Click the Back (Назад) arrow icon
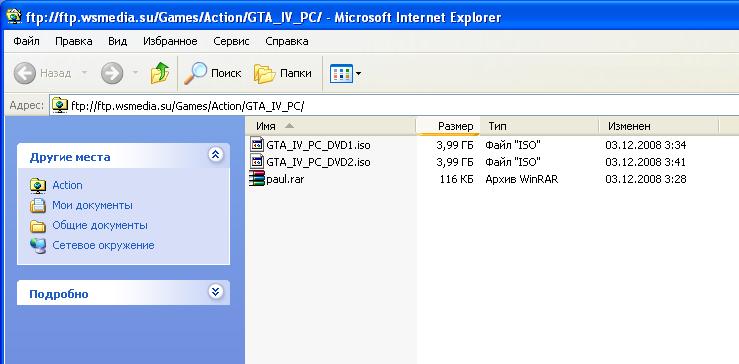The height and width of the screenshot is (364, 739). click(25, 74)
